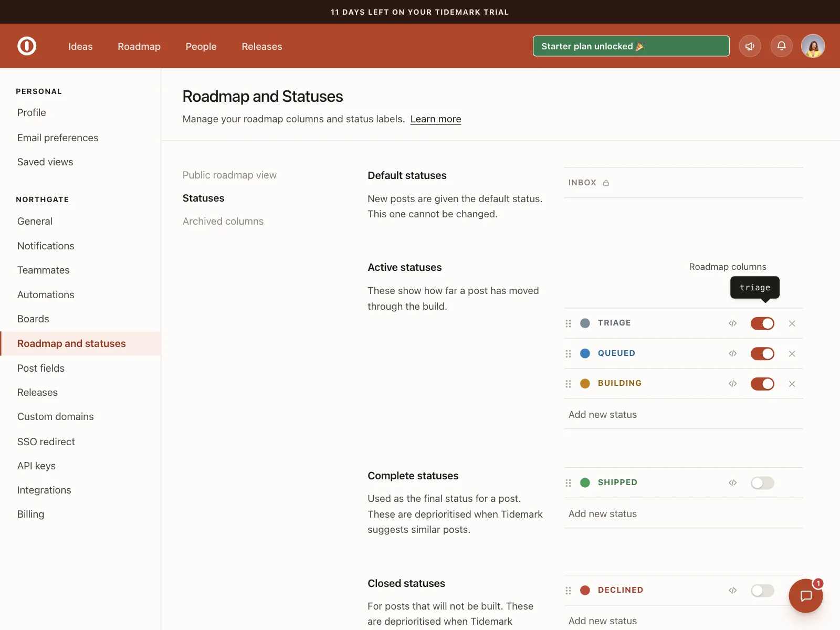Add new status under Complete statuses
Viewport: 840px width, 630px height.
603,514
